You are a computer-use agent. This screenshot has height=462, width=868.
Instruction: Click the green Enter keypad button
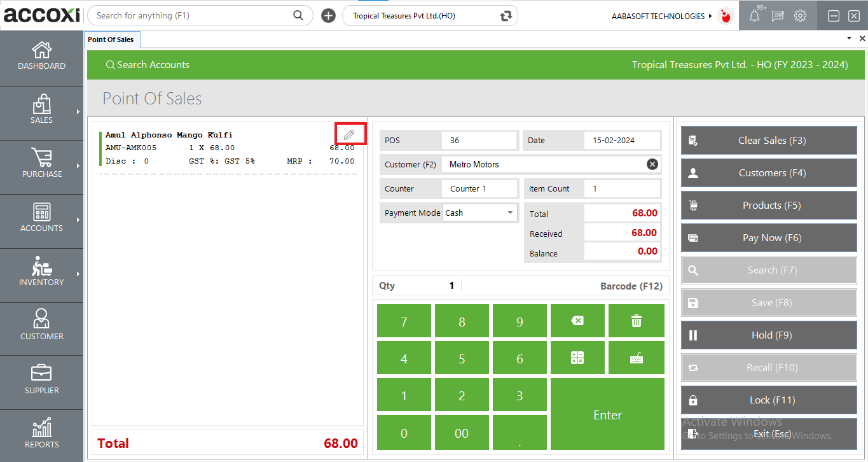pos(607,415)
